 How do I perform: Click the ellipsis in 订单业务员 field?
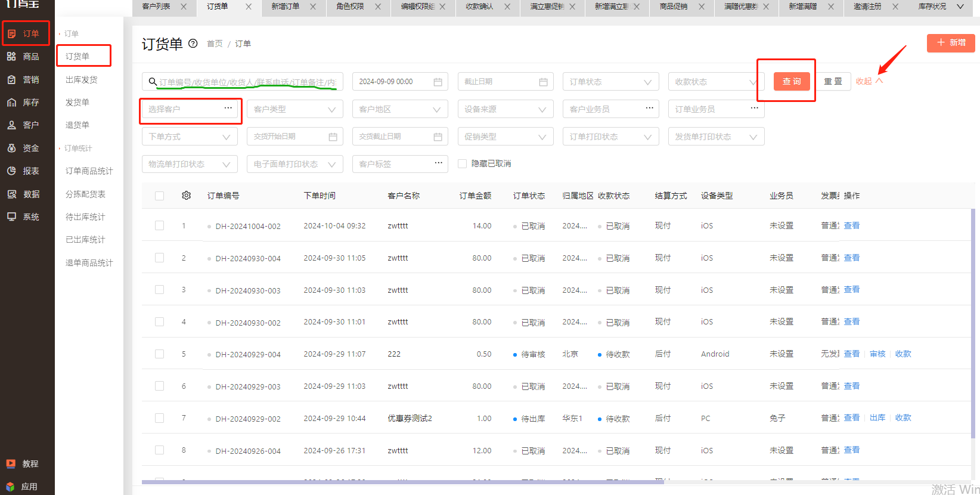(x=754, y=108)
